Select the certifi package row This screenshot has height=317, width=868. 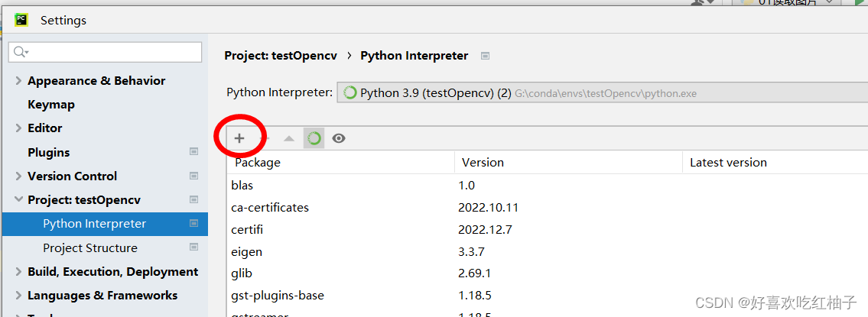tap(547, 230)
